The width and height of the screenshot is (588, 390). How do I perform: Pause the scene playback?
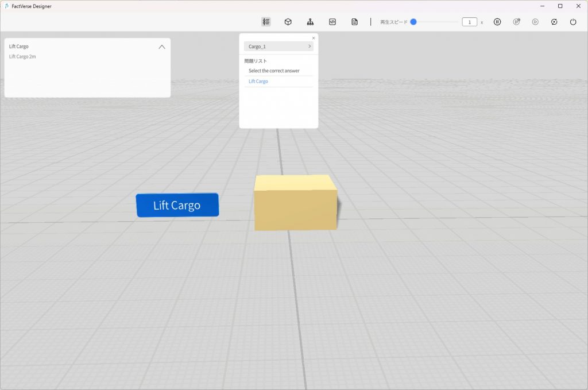coord(497,22)
